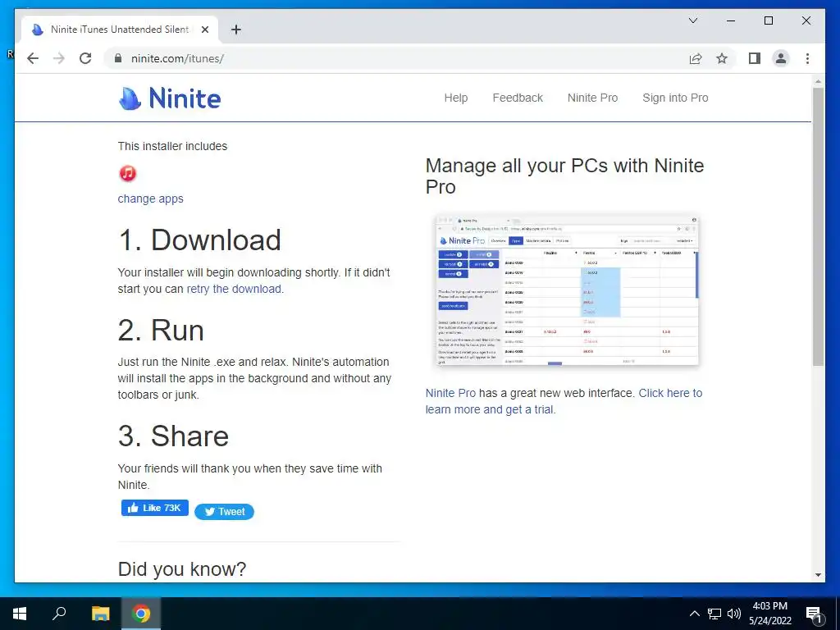The width and height of the screenshot is (840, 630).
Task: Click the change apps link
Action: 151,199
